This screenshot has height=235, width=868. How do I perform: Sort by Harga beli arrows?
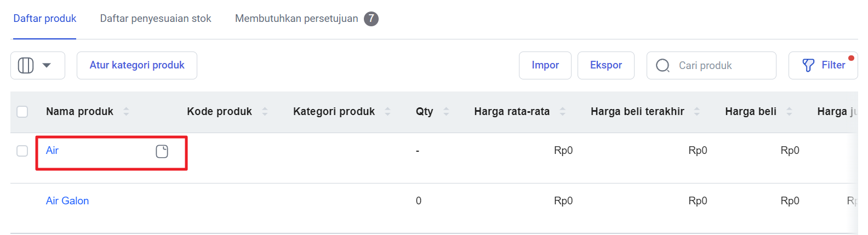[789, 111]
